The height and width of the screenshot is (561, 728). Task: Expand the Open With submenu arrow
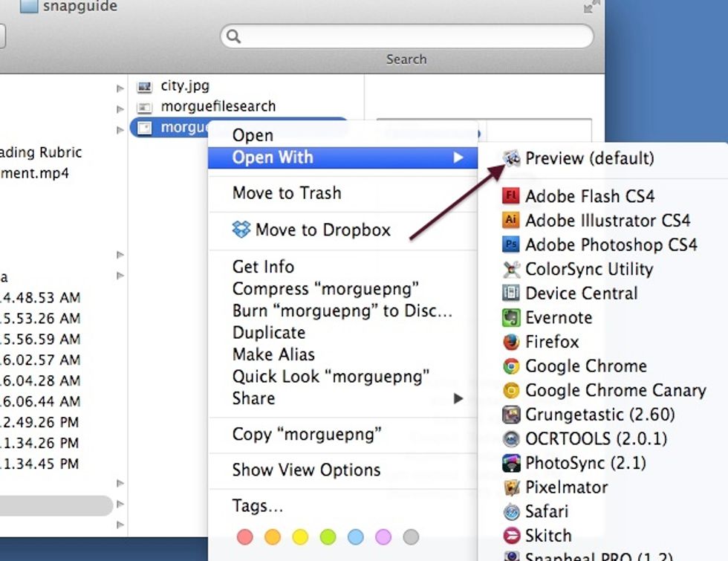click(x=458, y=158)
